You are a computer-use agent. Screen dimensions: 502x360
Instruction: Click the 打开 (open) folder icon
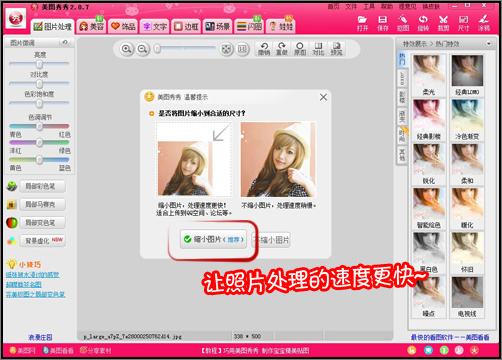tap(362, 23)
